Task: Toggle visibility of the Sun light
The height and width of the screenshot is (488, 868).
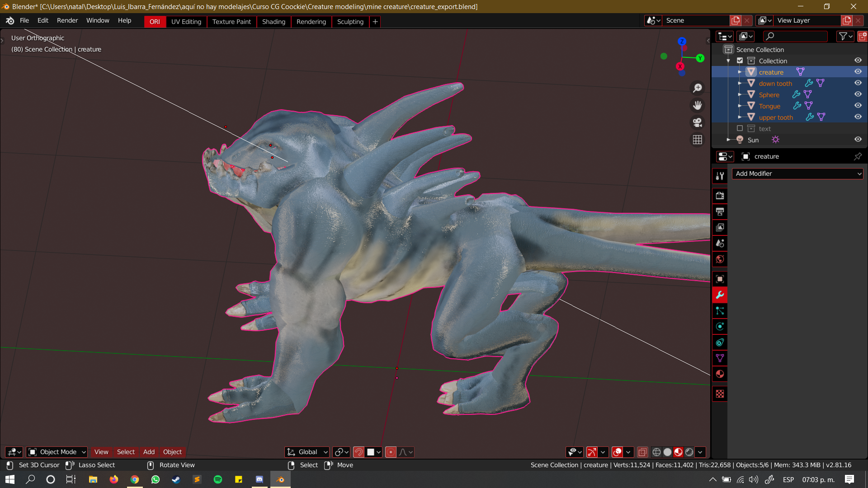Action: [x=858, y=140]
